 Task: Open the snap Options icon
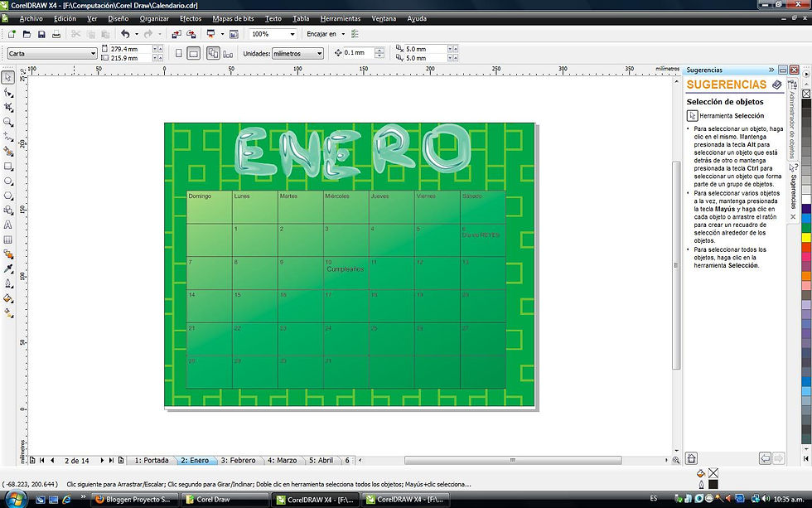point(355,34)
